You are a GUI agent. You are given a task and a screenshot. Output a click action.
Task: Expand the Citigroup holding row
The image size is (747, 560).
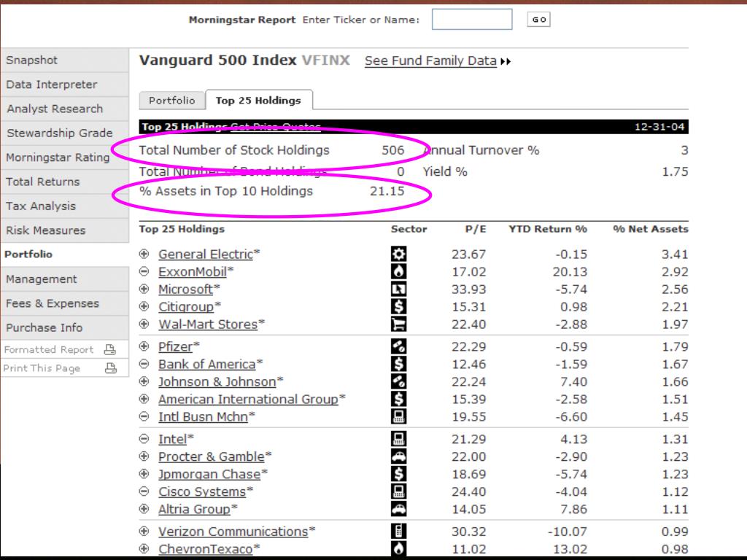[144, 307]
